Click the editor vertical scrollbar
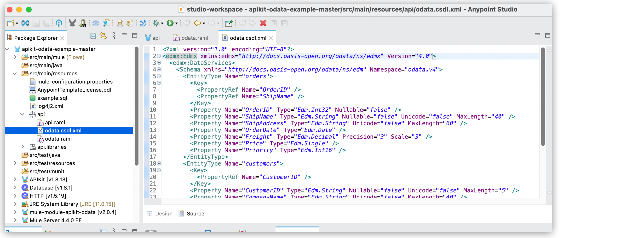 pyautogui.click(x=542, y=97)
